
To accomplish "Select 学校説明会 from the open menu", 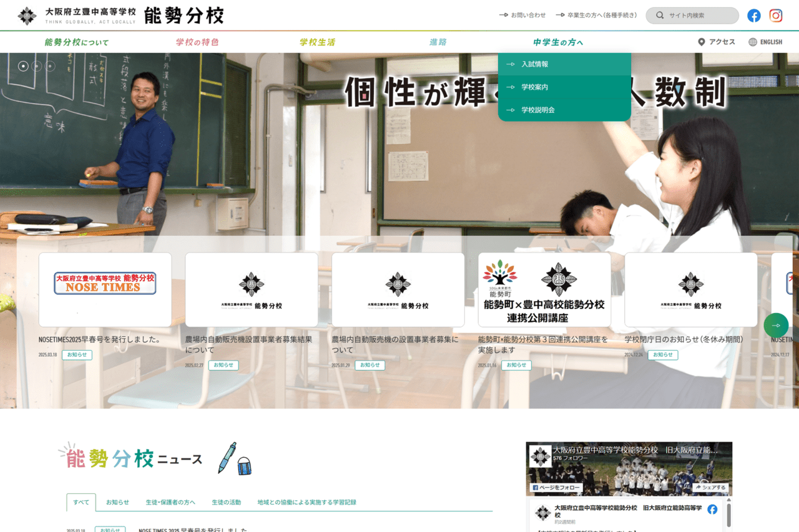I will 539,110.
